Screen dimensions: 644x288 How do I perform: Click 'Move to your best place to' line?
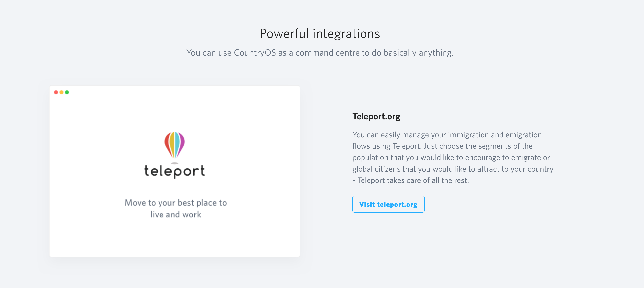[x=175, y=203]
